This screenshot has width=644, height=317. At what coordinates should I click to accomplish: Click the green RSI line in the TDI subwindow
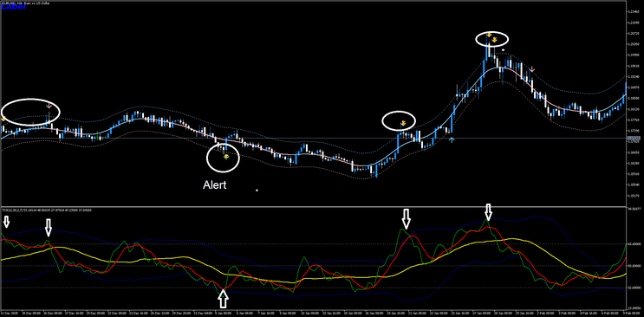304,258
